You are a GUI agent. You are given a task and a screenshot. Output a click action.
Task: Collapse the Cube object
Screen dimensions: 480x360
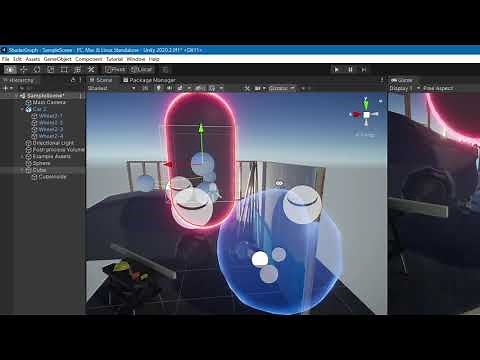coord(22,170)
